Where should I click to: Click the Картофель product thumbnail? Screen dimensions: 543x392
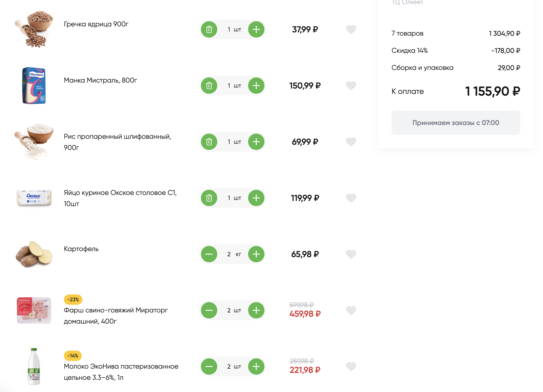click(x=34, y=254)
